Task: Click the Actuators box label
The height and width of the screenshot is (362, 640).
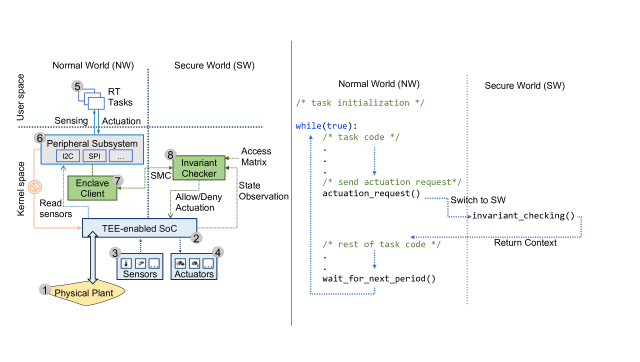Action: point(194,274)
